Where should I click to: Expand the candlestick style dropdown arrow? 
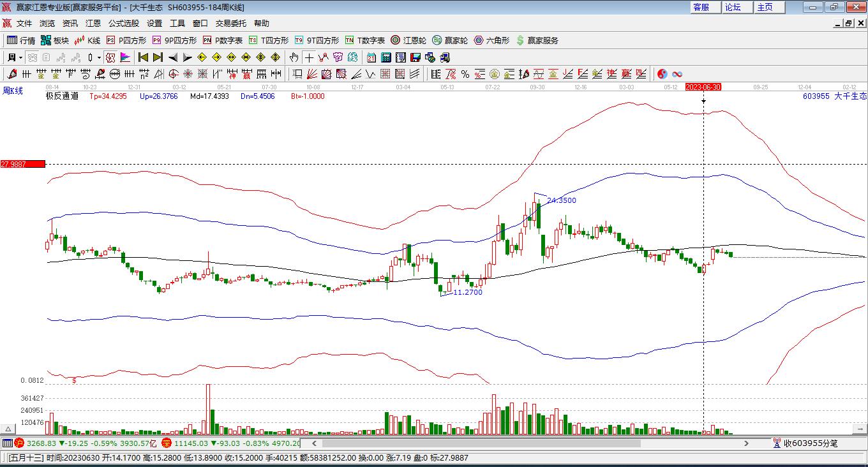tap(99, 57)
